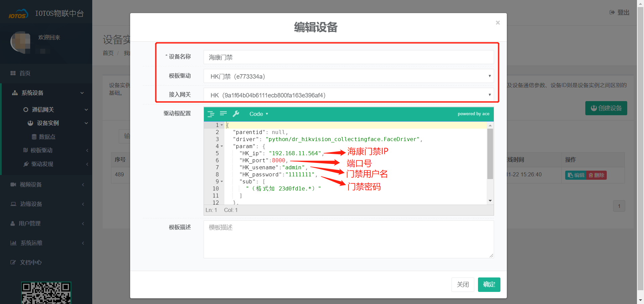Open the 首页 home sidebar item
This screenshot has height=304, width=644.
[25, 73]
